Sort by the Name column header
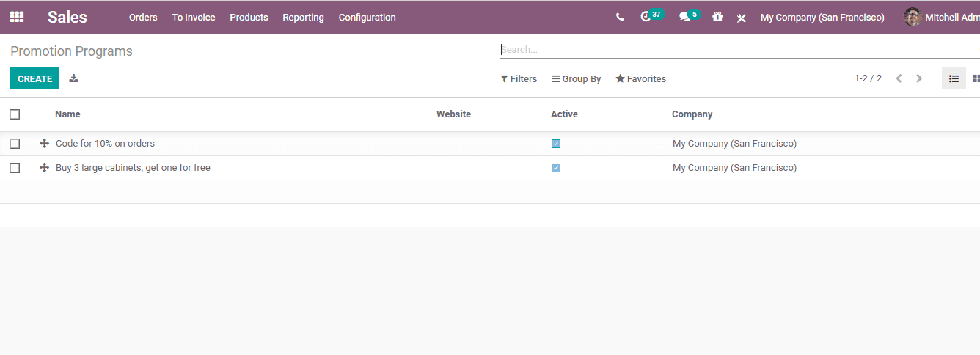Viewport: 980px width, 355px height. click(x=67, y=114)
